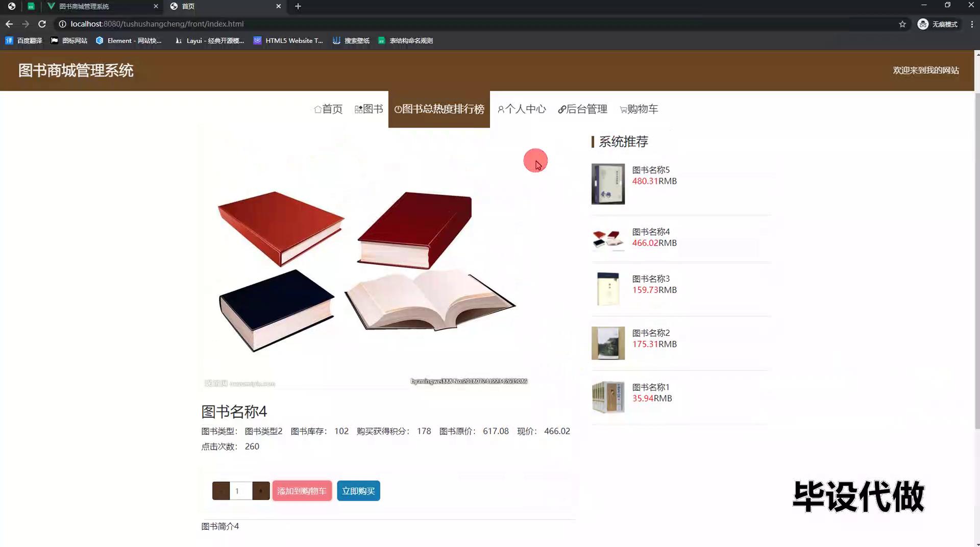Open the 购物车 shopping cart
Screen dimensions: 980x547
click(639, 109)
